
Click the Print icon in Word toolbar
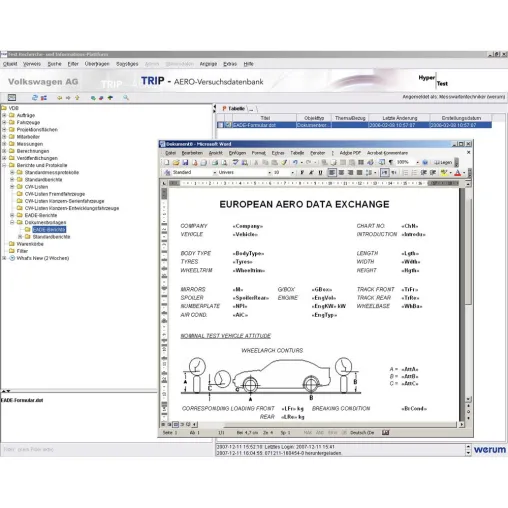tap(215, 162)
